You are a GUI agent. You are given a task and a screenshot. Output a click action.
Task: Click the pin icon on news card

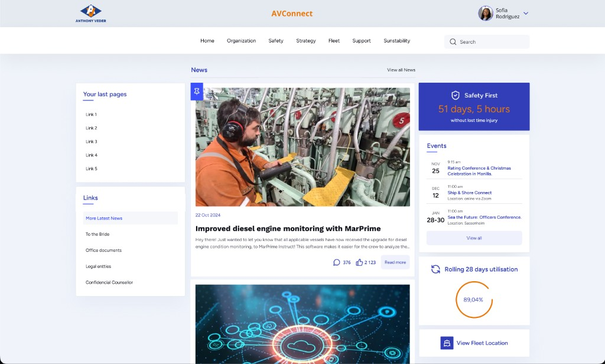coord(197,92)
